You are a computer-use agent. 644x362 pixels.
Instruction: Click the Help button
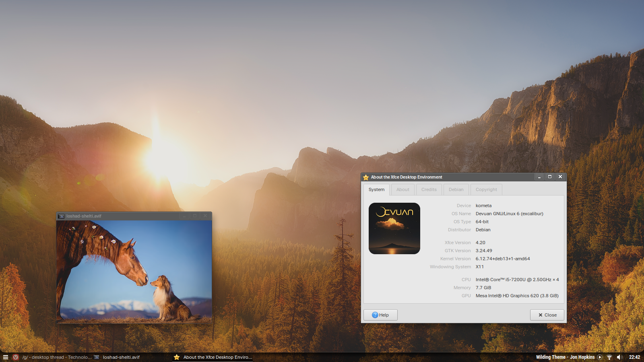[380, 315]
